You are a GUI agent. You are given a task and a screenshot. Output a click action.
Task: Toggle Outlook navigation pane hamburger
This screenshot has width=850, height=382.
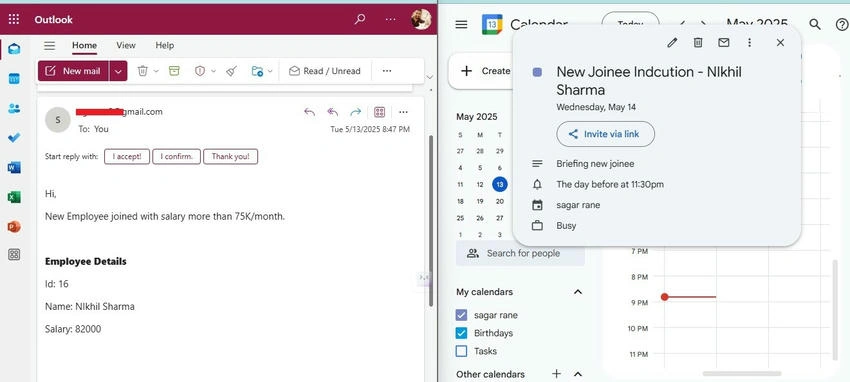click(49, 46)
